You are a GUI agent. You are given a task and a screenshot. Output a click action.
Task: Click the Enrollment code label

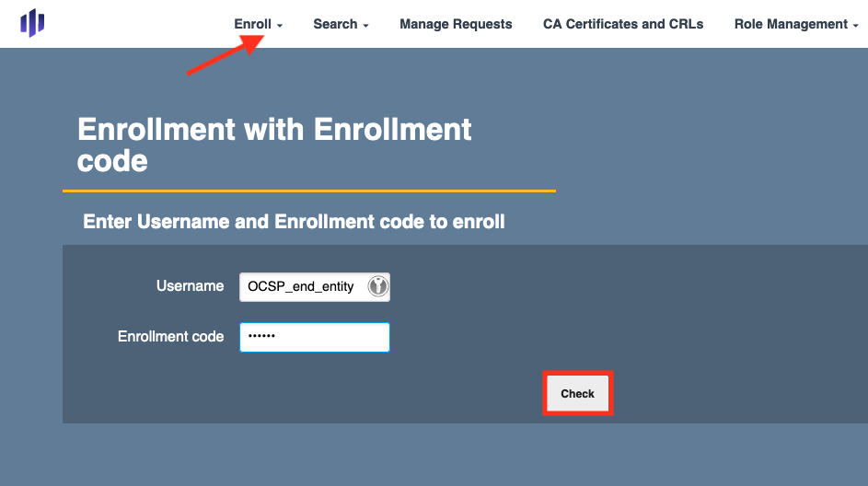170,337
